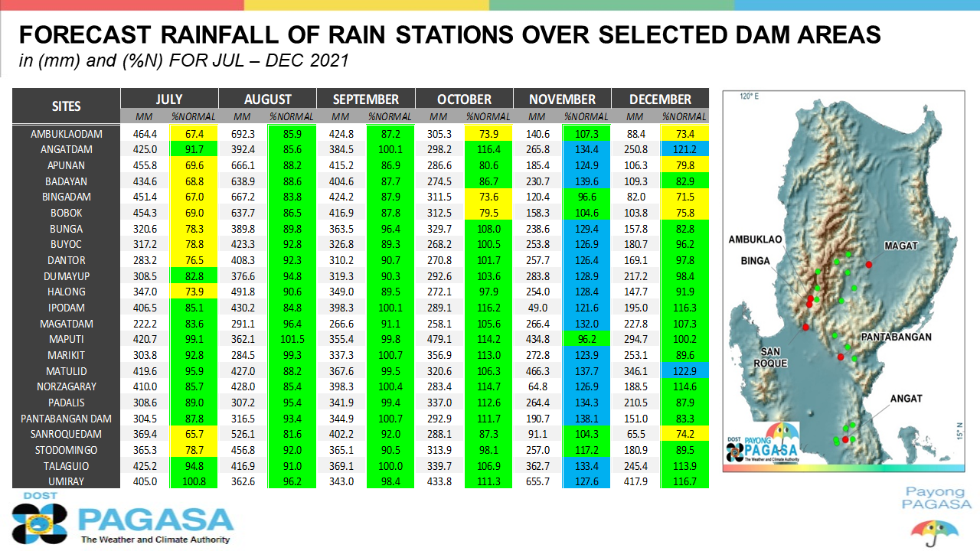Click BINGADAM October %normal cell 73.6
The image size is (980, 551).
point(488,197)
